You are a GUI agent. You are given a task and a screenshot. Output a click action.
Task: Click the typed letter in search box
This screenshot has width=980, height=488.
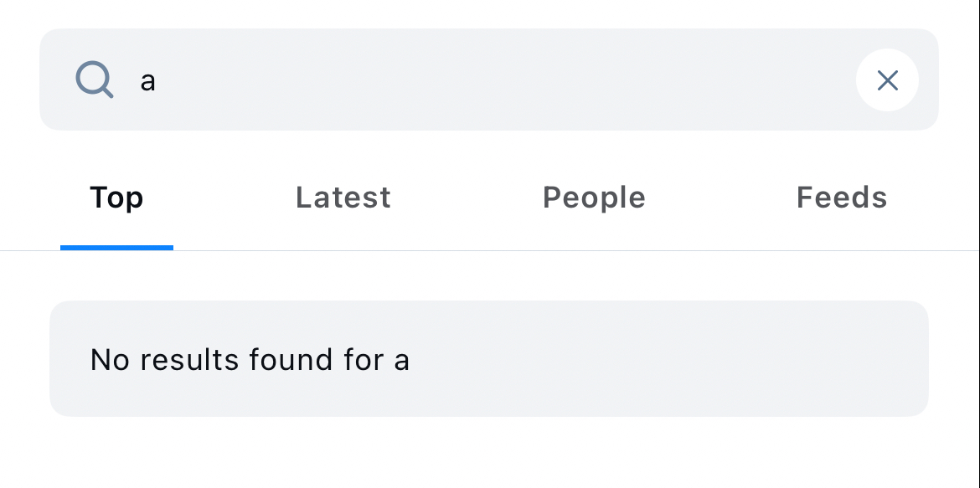coord(148,81)
